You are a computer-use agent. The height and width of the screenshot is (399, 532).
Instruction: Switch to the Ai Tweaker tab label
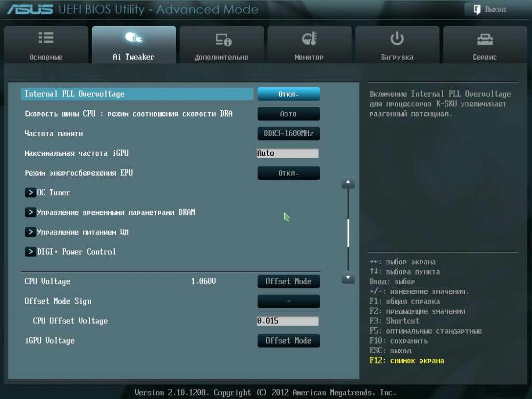[134, 57]
